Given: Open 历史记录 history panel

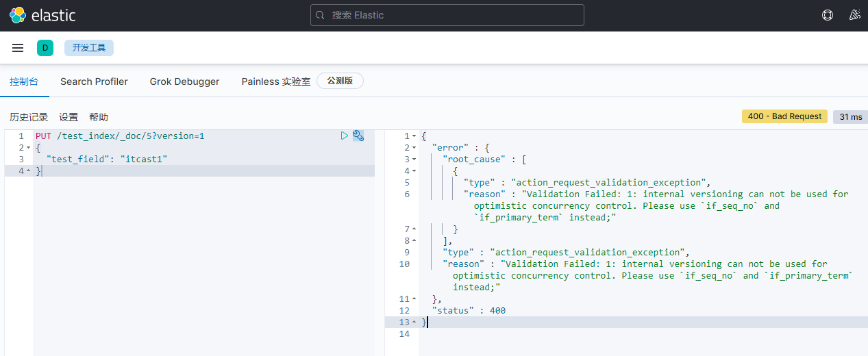Looking at the screenshot, I should point(29,117).
